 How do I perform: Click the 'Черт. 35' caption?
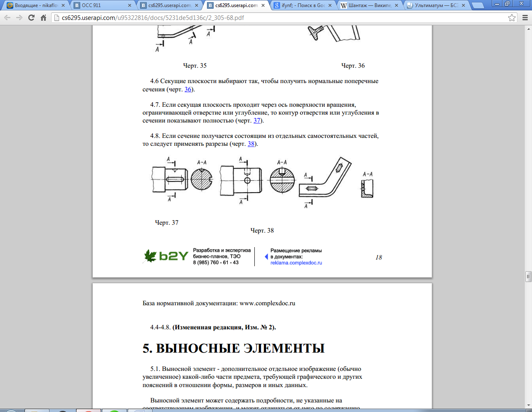click(x=195, y=66)
